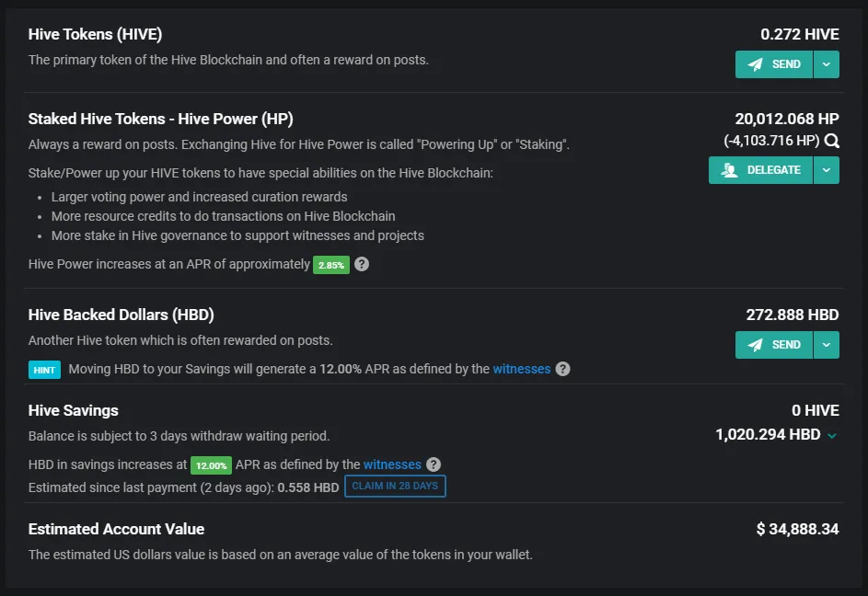The width and height of the screenshot is (868, 596).
Task: Open dropdown next to HIVE SEND button
Action: coord(827,64)
